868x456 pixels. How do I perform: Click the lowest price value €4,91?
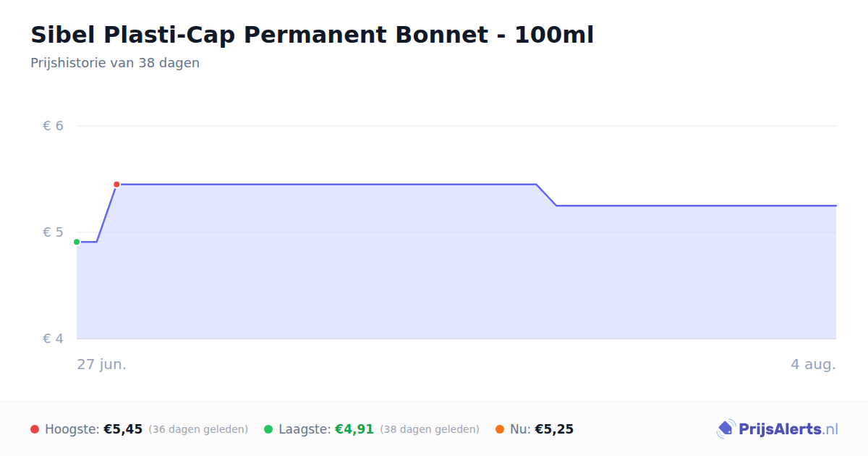[x=354, y=429]
